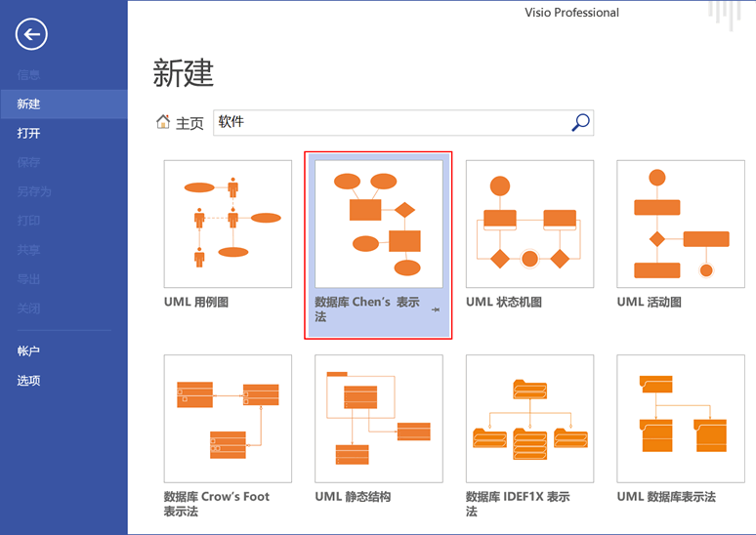Open the UML 活动图 template
The width and height of the screenshot is (756, 535).
(681, 224)
